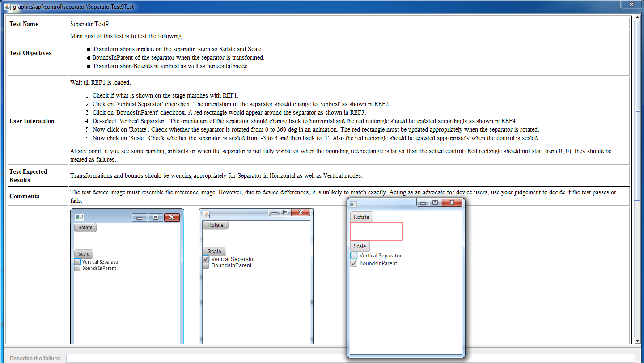
Task: Click the Rotate button in the floating test window
Action: 361,217
